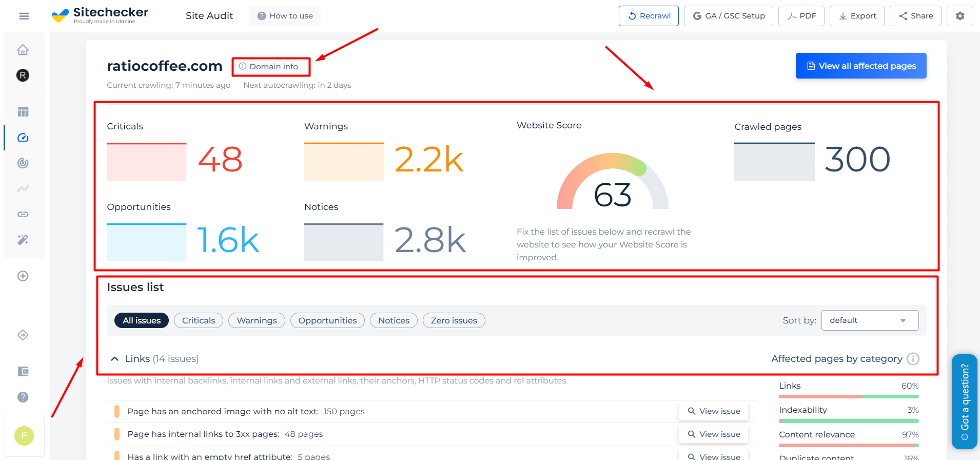Open the wallet billing icon

coord(23,371)
